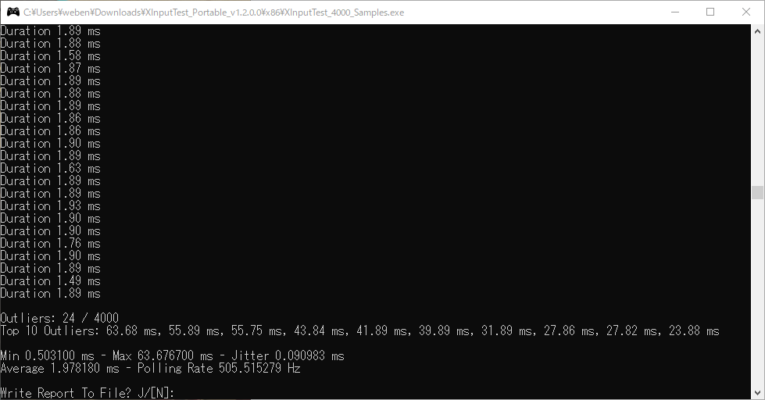Click the outlier value 31.89 ms
The width and height of the screenshot is (765, 400).
[507, 331]
